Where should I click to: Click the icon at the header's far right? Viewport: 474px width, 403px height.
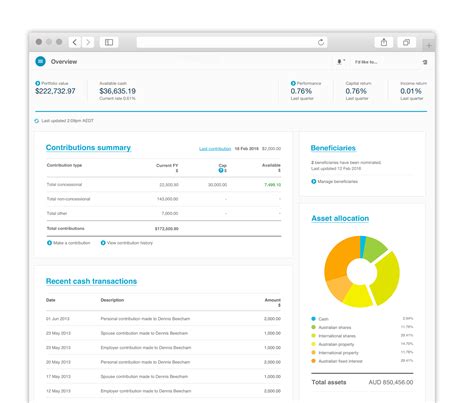(x=425, y=62)
